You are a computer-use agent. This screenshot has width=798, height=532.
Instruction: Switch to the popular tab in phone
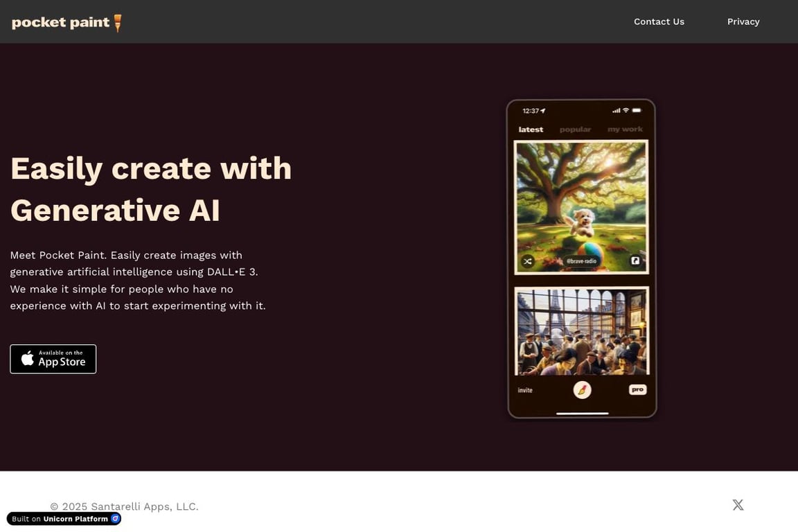click(575, 130)
